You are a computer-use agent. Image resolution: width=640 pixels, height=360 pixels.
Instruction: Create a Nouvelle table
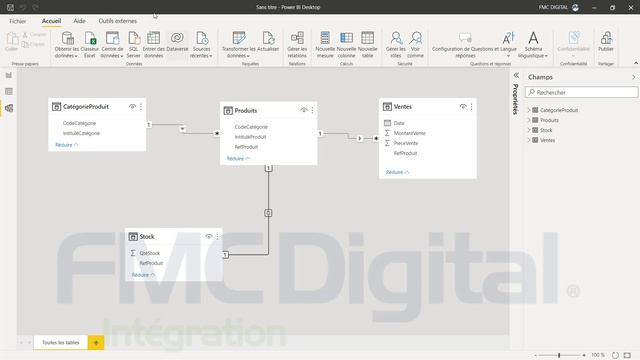(367, 44)
